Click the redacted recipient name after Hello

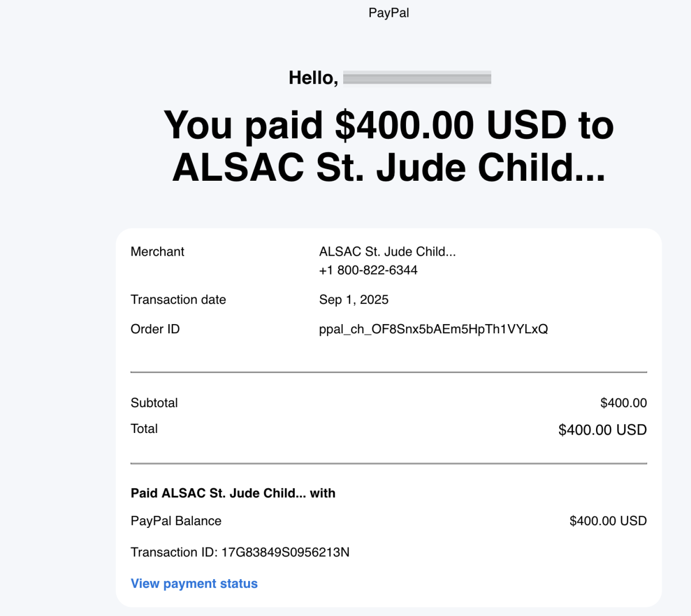point(417,78)
